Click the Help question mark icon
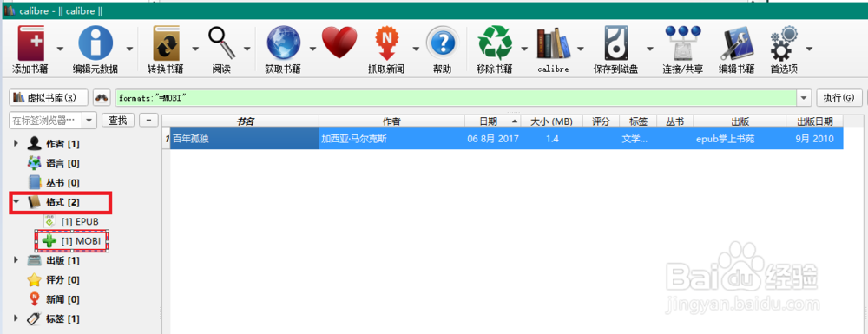Viewport: 868px width, 334px height. [442, 43]
